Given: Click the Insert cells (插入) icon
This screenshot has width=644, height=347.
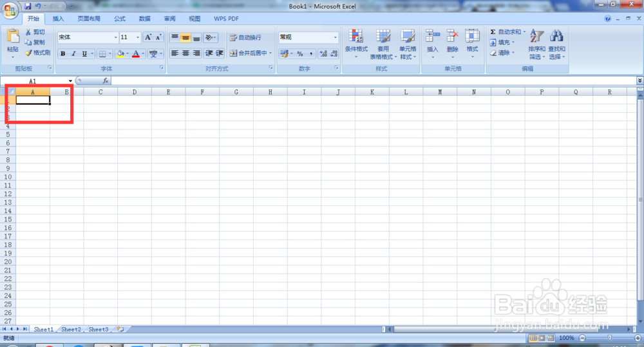Looking at the screenshot, I should pyautogui.click(x=433, y=36).
